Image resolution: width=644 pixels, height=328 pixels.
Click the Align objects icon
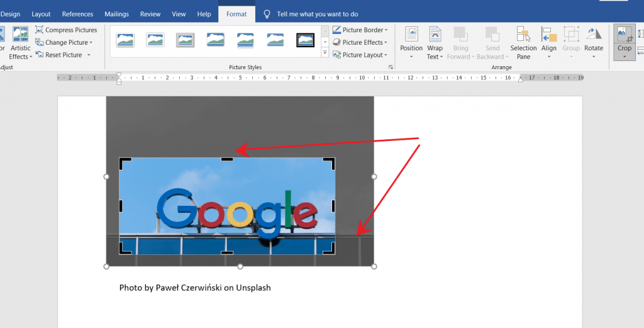(x=549, y=35)
